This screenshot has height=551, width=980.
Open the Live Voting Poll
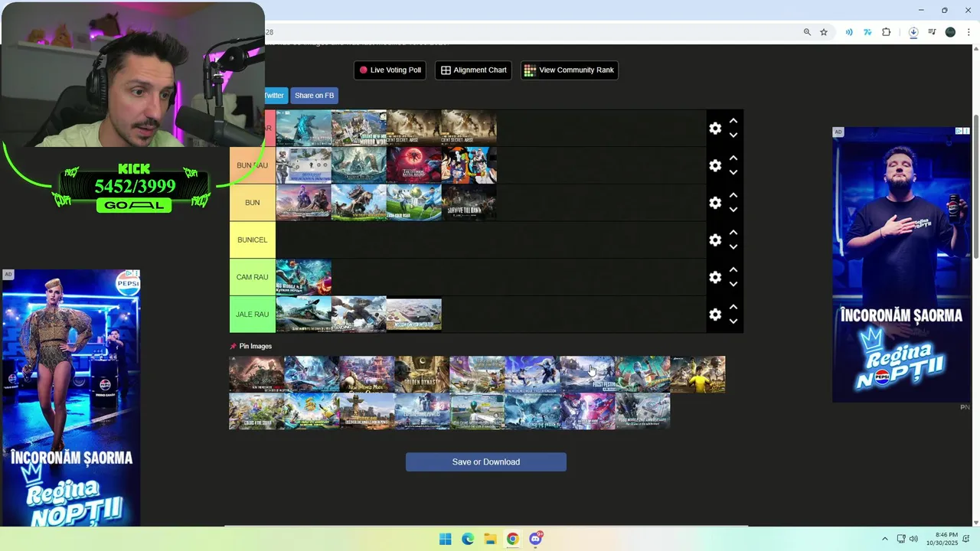tap(390, 70)
